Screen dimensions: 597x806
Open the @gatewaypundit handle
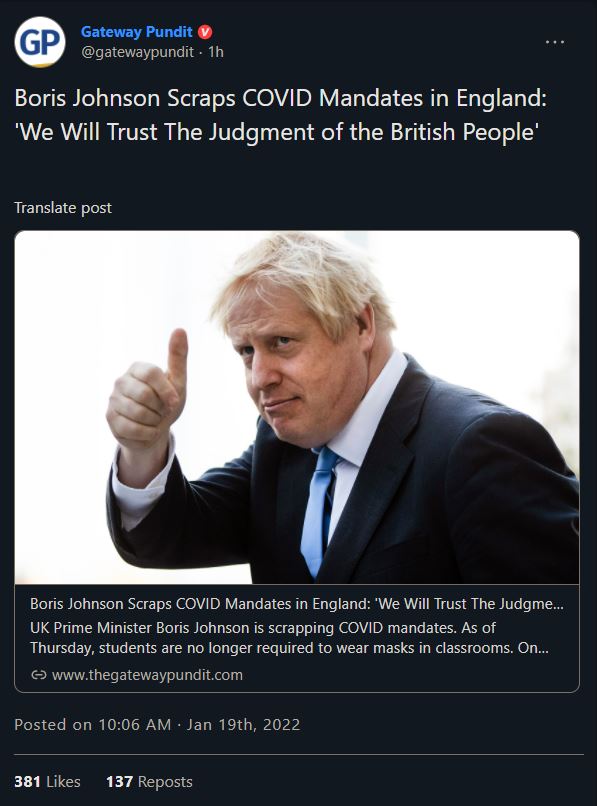coord(137,52)
